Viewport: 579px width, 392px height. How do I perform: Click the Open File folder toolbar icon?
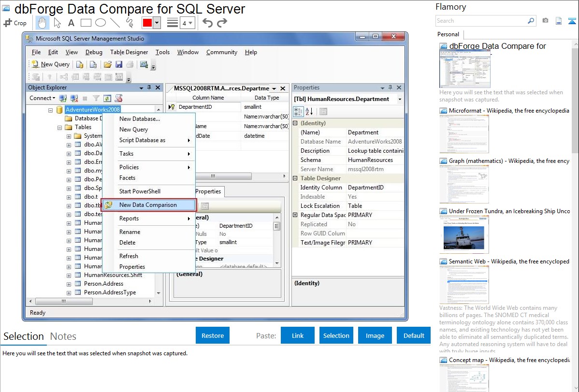point(107,64)
